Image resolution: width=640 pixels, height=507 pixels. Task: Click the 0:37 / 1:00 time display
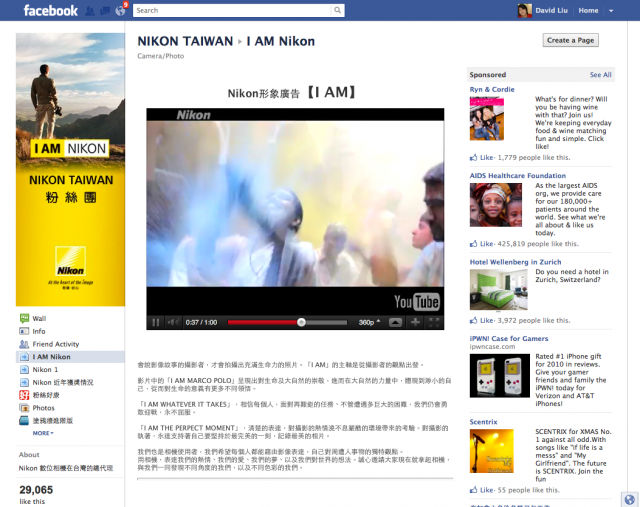[x=201, y=322]
